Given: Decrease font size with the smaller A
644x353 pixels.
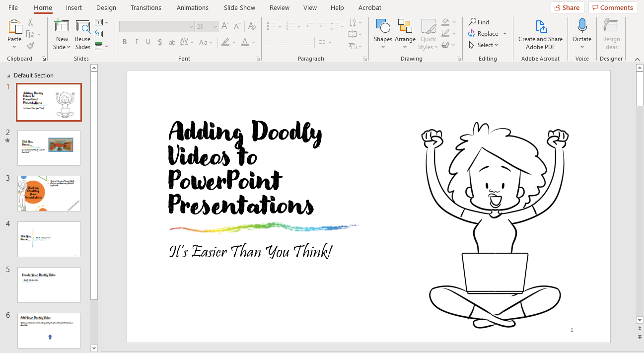Looking at the screenshot, I should click(x=238, y=26).
